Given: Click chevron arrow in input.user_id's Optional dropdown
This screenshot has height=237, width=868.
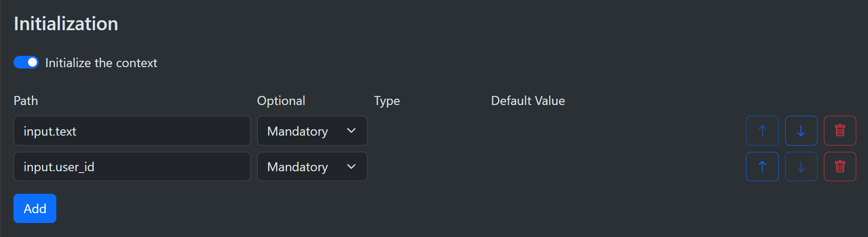Looking at the screenshot, I should tap(351, 167).
